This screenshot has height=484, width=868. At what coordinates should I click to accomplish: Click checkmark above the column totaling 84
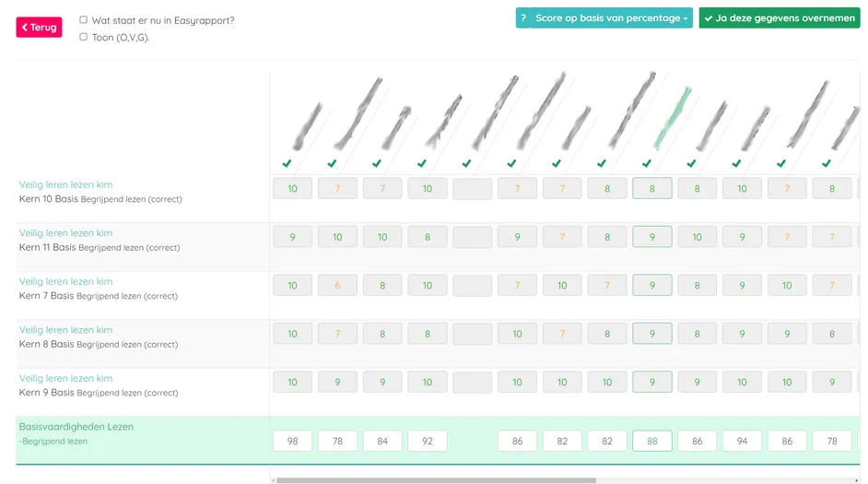point(377,163)
